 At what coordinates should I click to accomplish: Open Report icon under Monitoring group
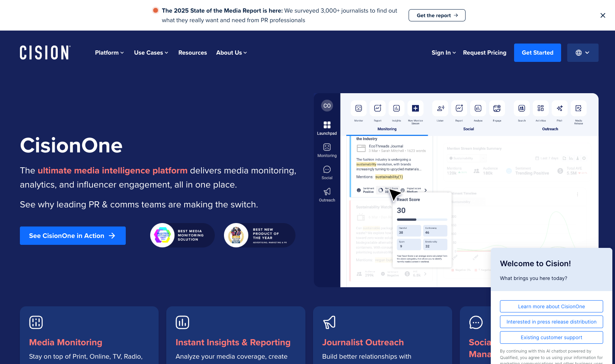point(378,108)
